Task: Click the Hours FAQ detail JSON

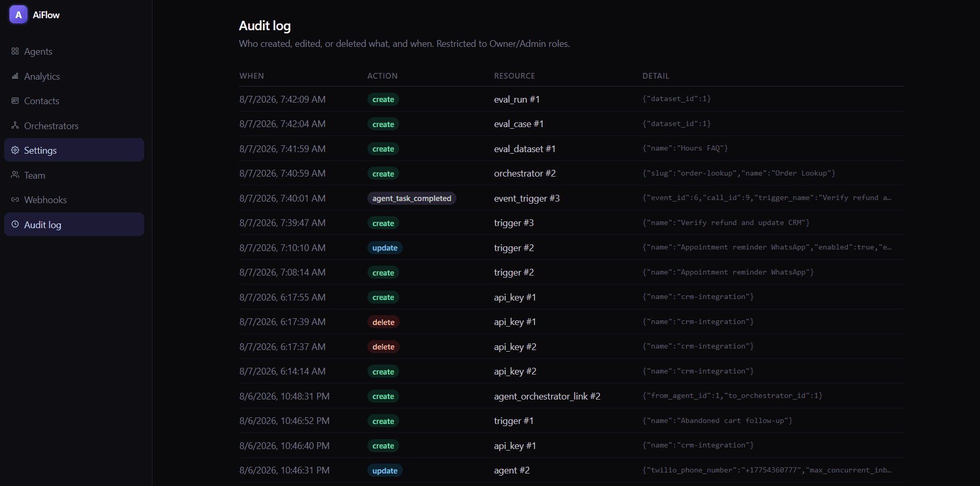Action: click(685, 148)
